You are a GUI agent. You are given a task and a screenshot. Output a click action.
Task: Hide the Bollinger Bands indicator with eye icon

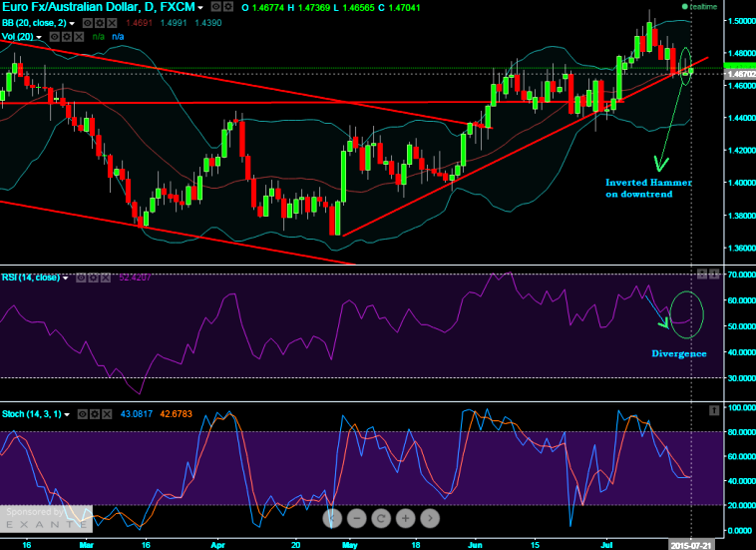tap(87, 23)
